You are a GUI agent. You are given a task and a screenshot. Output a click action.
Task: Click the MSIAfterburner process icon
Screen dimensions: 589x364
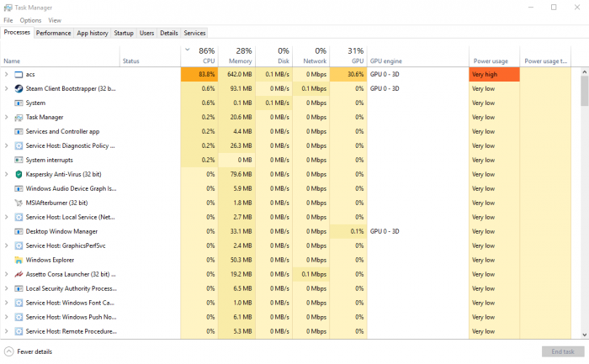point(19,203)
